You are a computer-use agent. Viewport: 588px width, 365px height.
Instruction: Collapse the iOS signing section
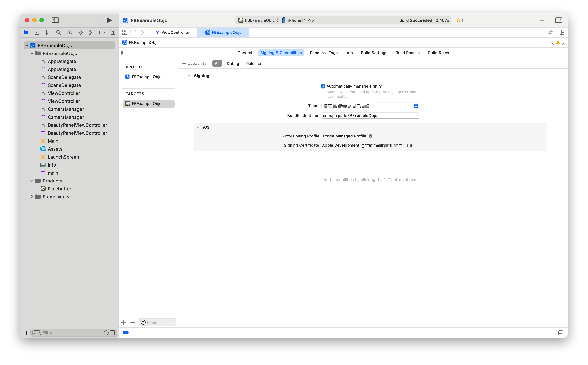tap(198, 127)
